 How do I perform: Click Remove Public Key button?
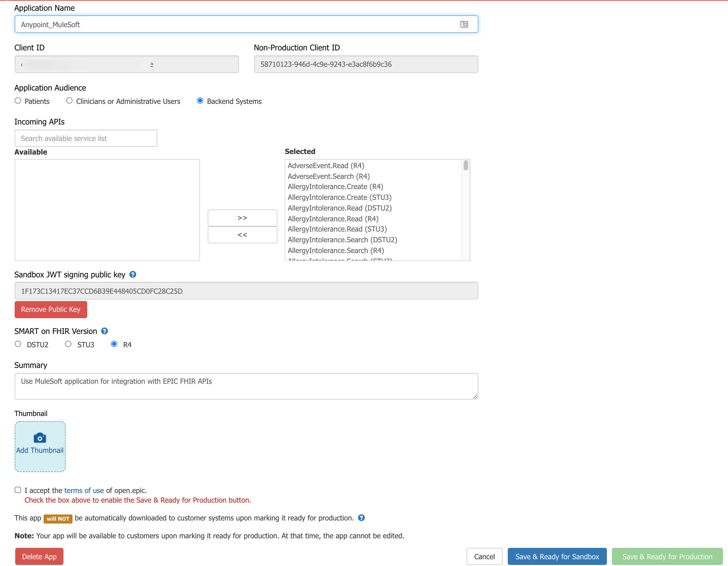pyautogui.click(x=51, y=309)
